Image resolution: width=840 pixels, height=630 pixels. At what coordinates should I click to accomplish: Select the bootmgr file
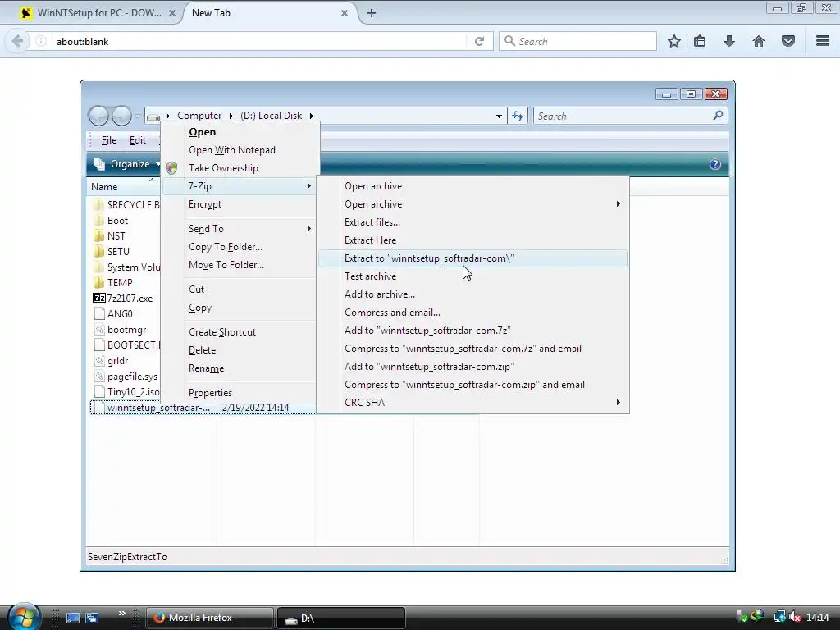pos(121,330)
